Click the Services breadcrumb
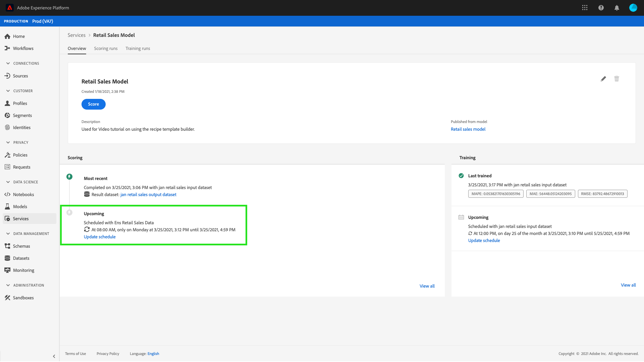The width and height of the screenshot is (644, 362). coord(76,35)
